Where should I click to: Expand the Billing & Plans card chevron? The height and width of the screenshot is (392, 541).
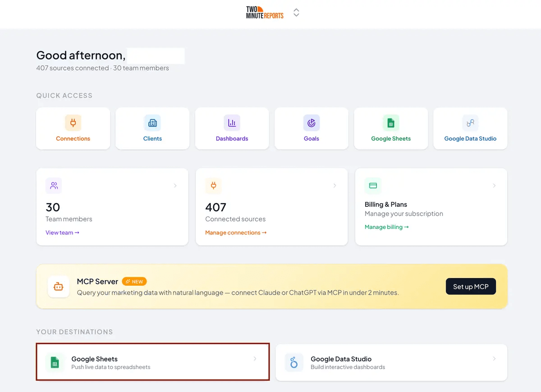point(494,186)
